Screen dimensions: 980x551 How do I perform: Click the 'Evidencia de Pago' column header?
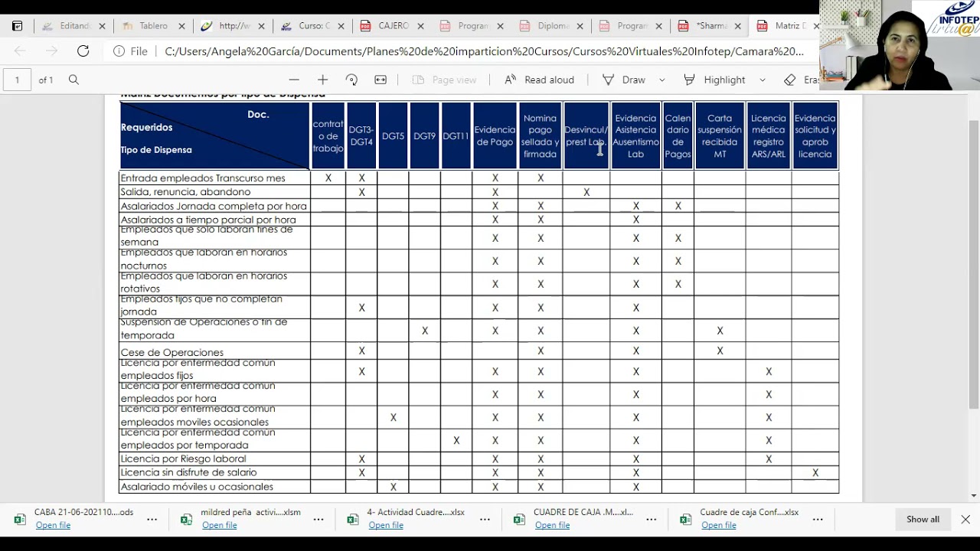tap(495, 135)
